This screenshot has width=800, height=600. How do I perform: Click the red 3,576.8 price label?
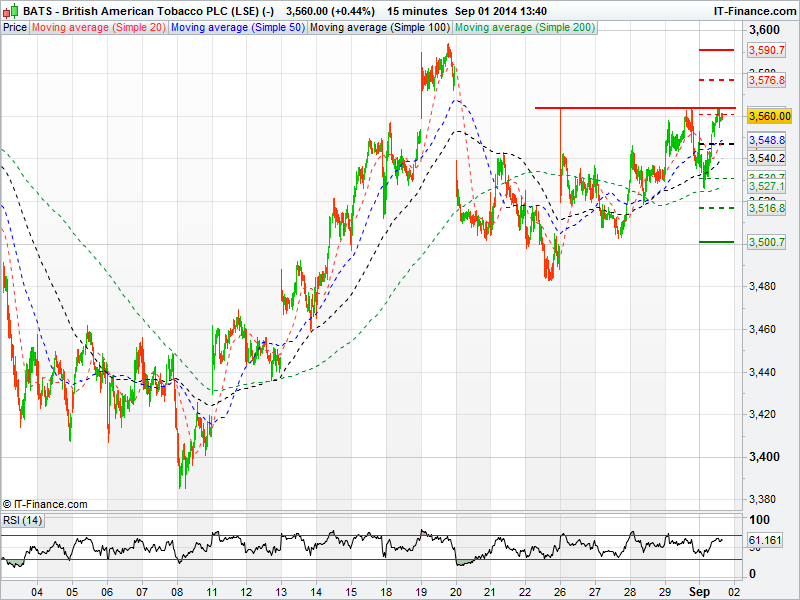pos(766,80)
